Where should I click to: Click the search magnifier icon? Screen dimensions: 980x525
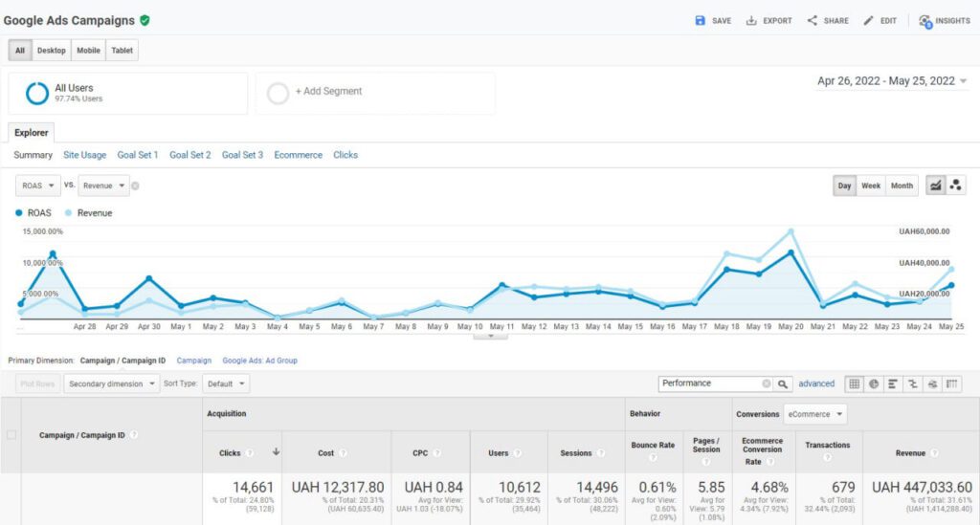point(783,383)
